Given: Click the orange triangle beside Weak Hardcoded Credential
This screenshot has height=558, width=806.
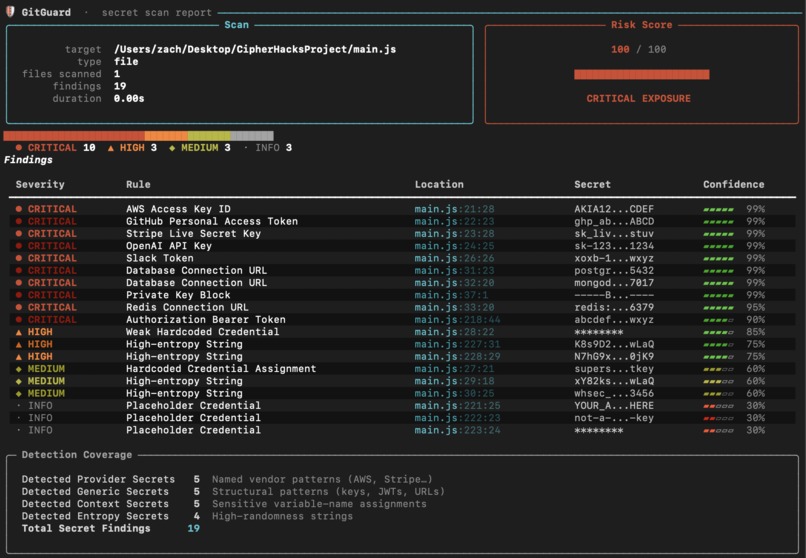Looking at the screenshot, I should [x=19, y=332].
